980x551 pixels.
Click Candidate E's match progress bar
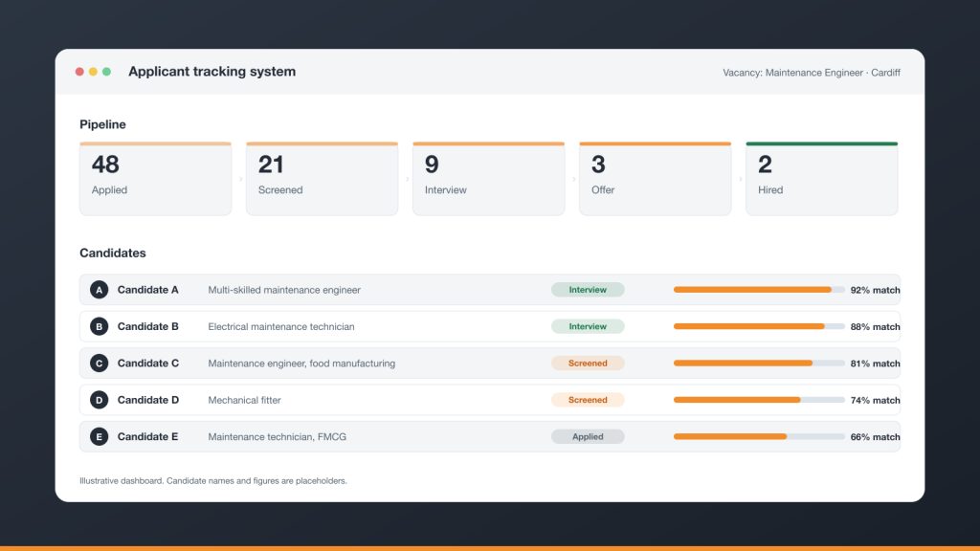(x=759, y=436)
